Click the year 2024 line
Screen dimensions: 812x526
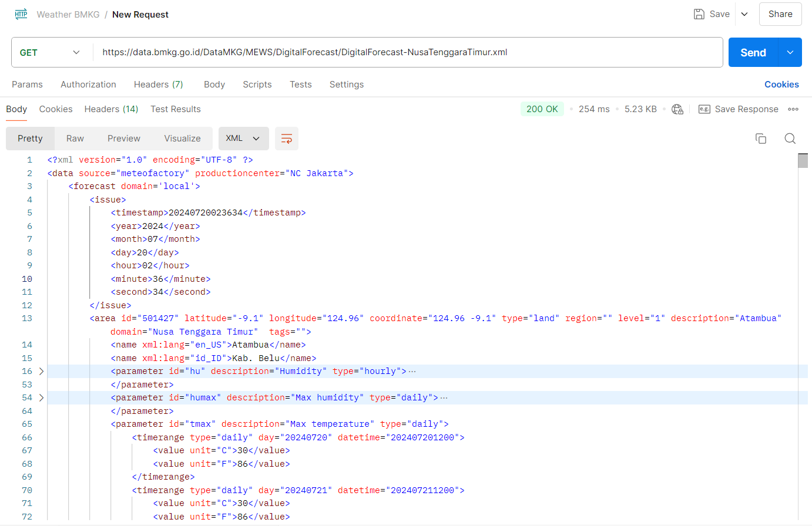click(x=156, y=226)
